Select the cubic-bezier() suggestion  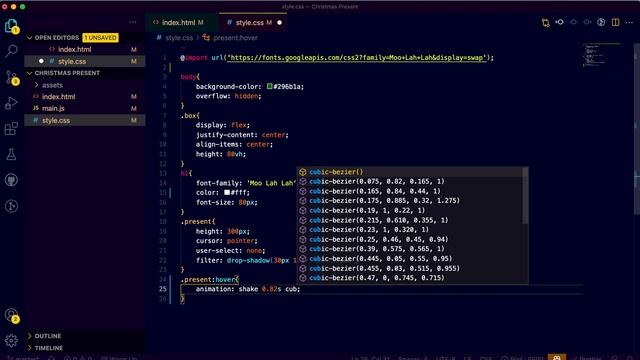click(410, 172)
